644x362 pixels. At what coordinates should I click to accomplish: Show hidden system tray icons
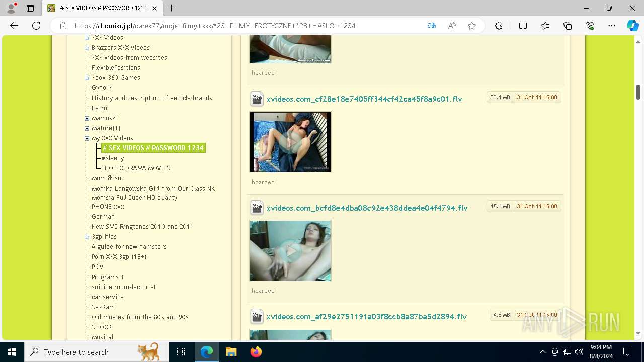542,352
